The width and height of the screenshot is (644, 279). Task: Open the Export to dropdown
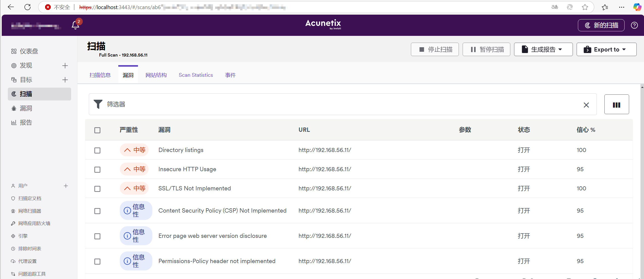click(x=606, y=49)
